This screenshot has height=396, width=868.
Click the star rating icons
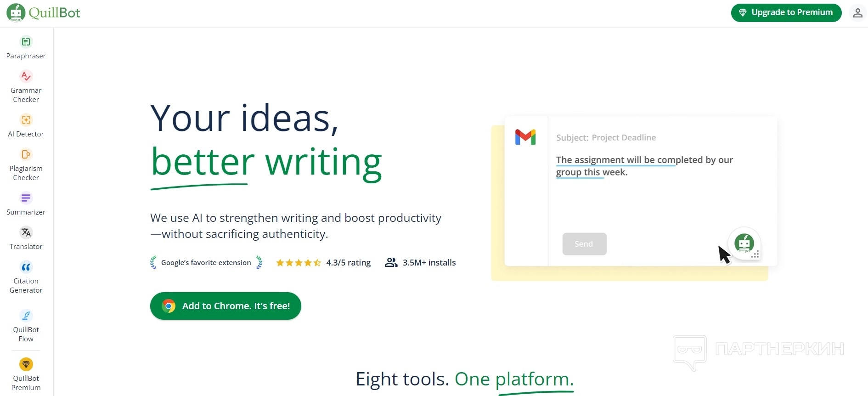pyautogui.click(x=299, y=263)
